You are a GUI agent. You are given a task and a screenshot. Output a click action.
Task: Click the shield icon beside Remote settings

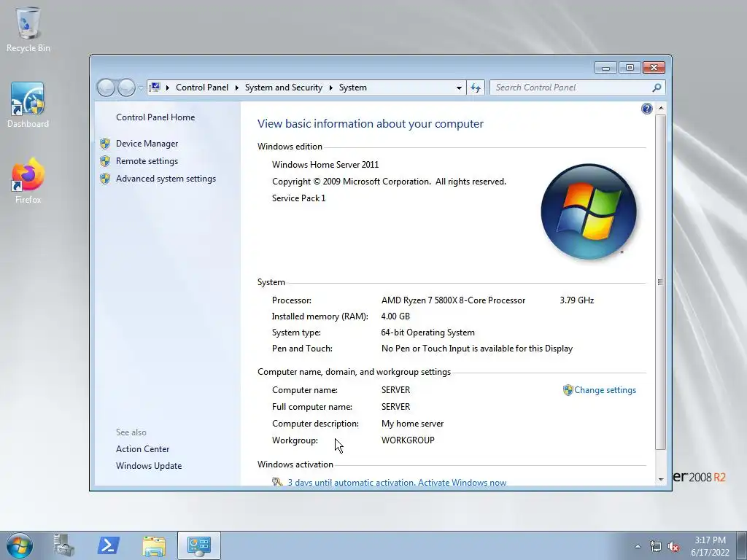pyautogui.click(x=105, y=161)
